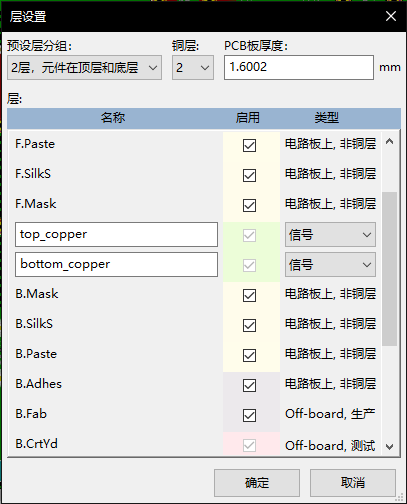
Task: Click the layer list vertical scrollbar thumb
Action: pos(389,269)
